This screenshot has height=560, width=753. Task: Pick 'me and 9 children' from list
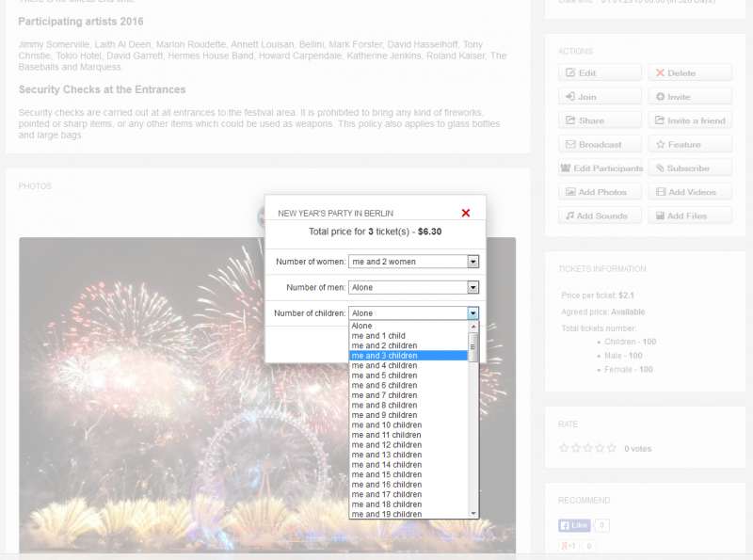pos(409,415)
